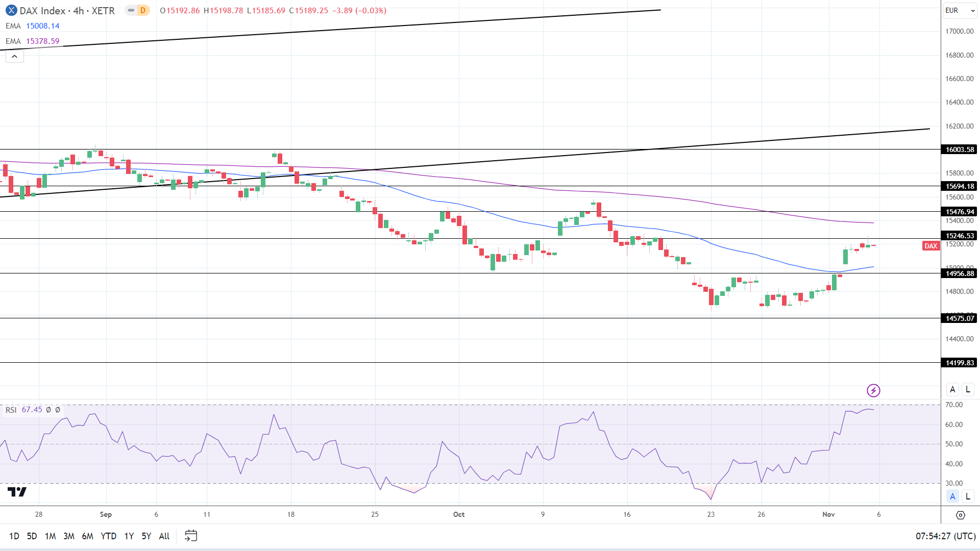Click the Nov date on time axis
The image size is (980, 551).
click(x=828, y=514)
